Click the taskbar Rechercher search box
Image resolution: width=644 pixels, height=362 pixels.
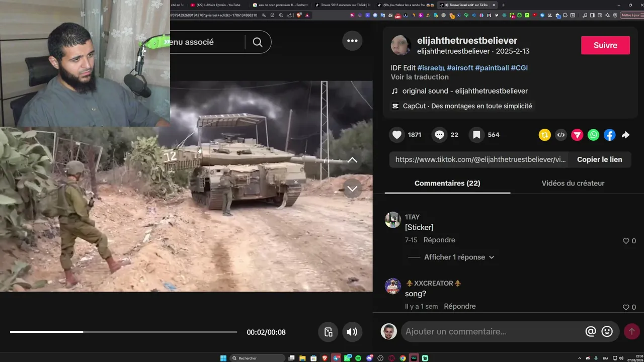[x=257, y=358]
